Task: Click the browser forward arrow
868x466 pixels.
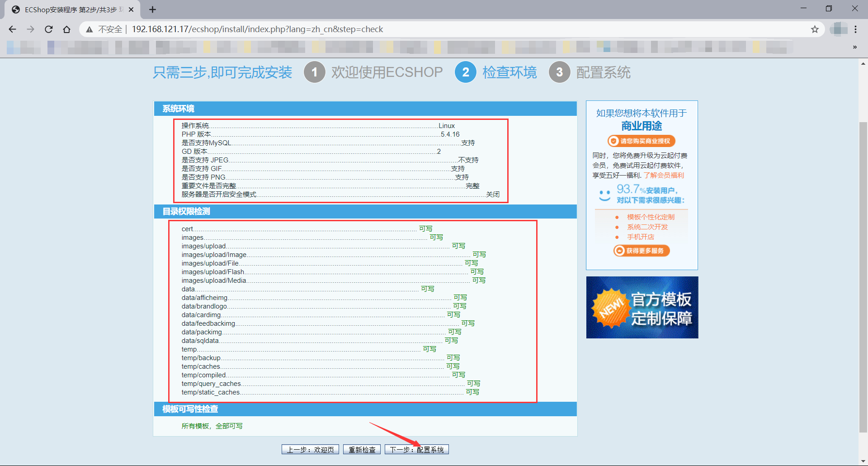Action: point(30,29)
